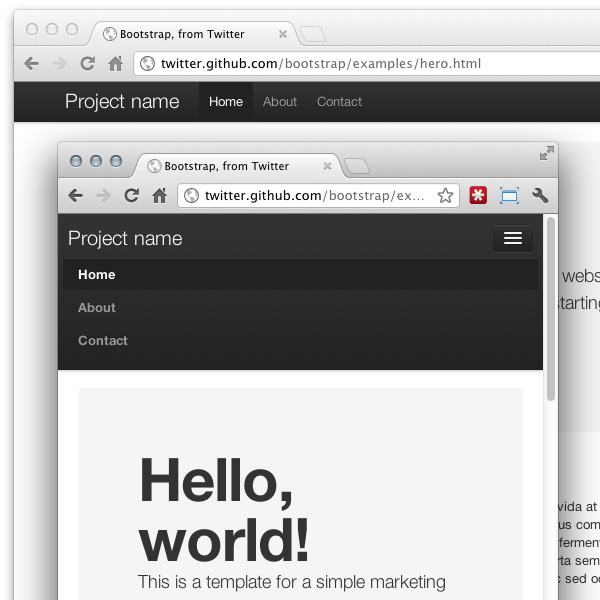
Task: Click the Project name brand link in background window
Action: [122, 101]
